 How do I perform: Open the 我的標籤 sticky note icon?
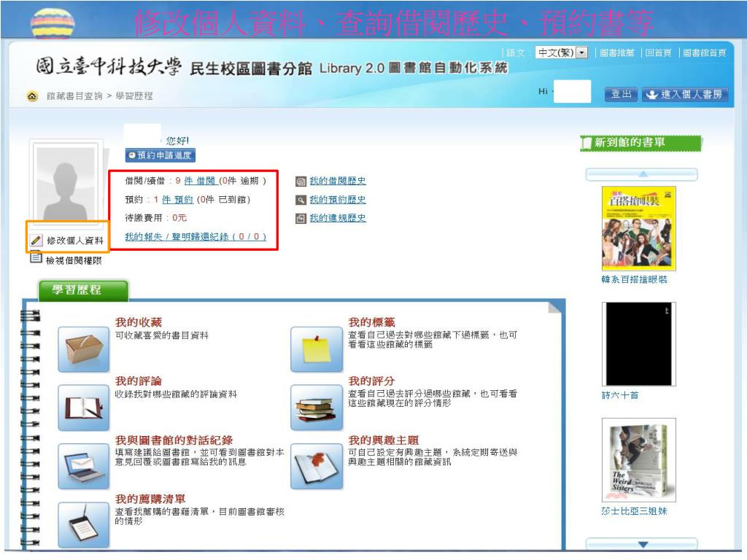317,349
